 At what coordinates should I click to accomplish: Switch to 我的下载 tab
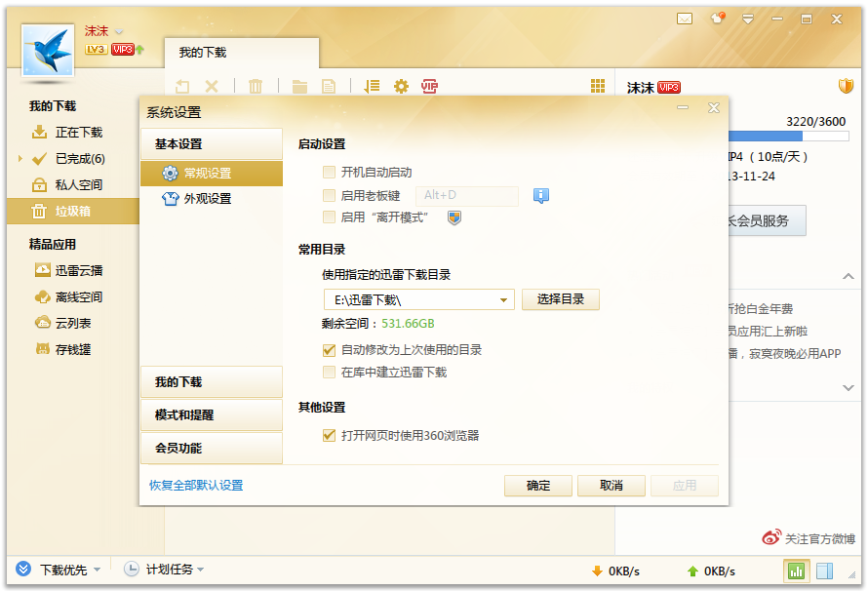tap(242, 53)
